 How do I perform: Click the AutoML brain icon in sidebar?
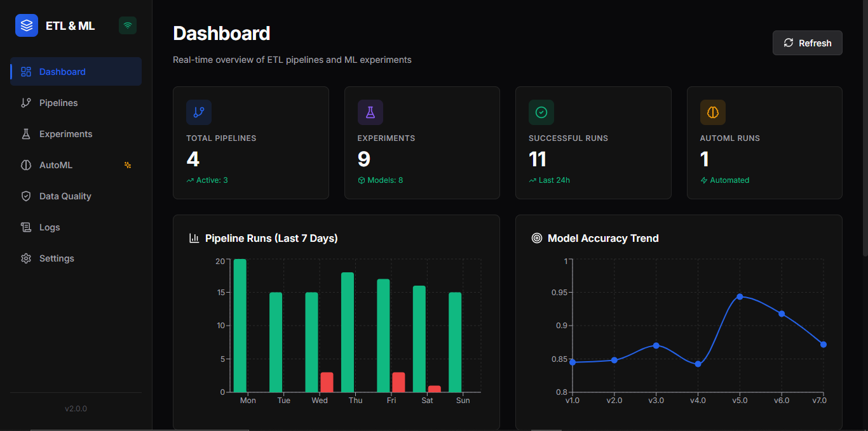coord(26,165)
